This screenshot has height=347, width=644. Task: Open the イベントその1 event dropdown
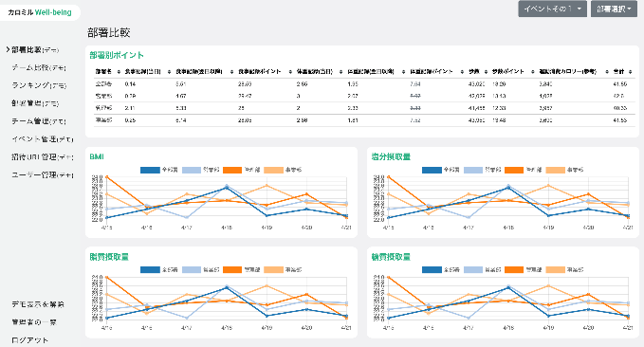[552, 9]
